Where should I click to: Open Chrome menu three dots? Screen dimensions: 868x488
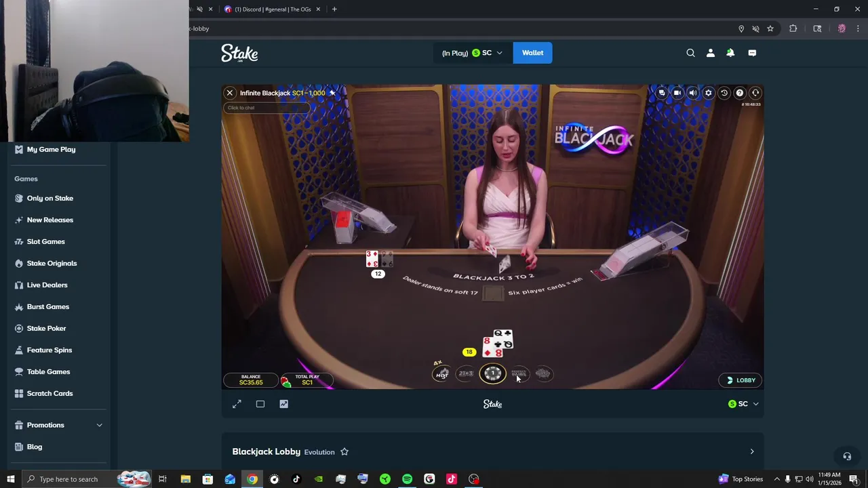tap(859, 28)
